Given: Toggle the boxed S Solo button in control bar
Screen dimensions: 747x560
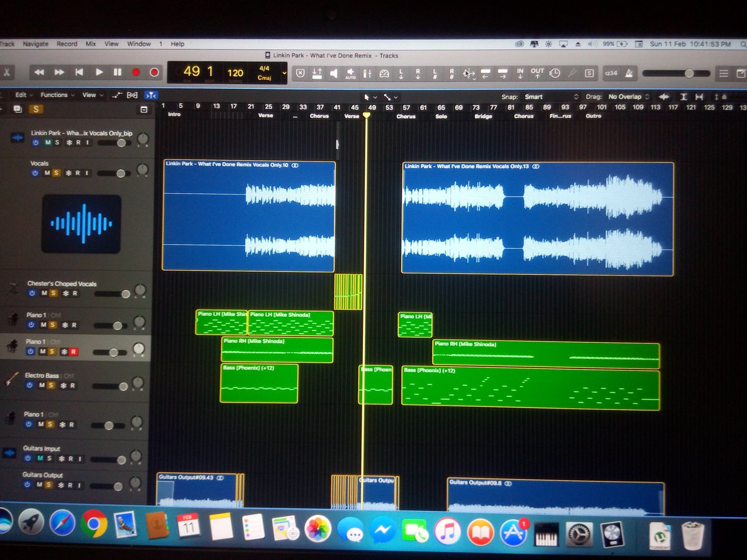Looking at the screenshot, I should coord(589,73).
